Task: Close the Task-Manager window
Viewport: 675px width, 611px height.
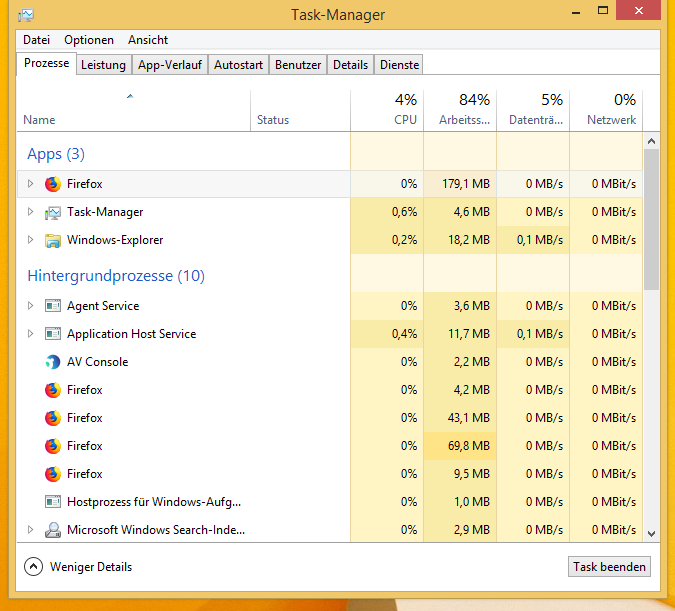Action: point(638,10)
